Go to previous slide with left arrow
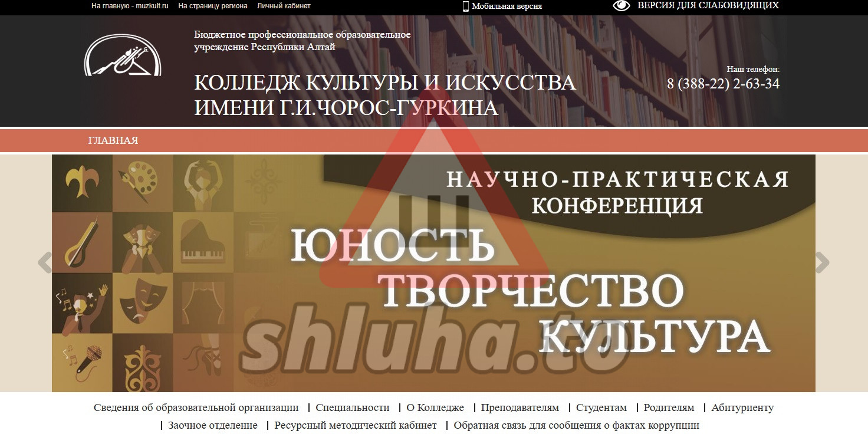 (x=45, y=263)
